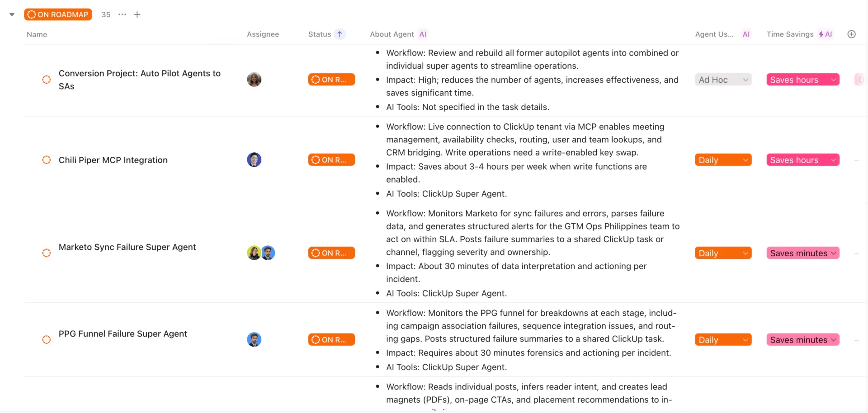The width and height of the screenshot is (868, 413).
Task: Collapse the ON ROADMAP group arrow
Action: [x=12, y=14]
